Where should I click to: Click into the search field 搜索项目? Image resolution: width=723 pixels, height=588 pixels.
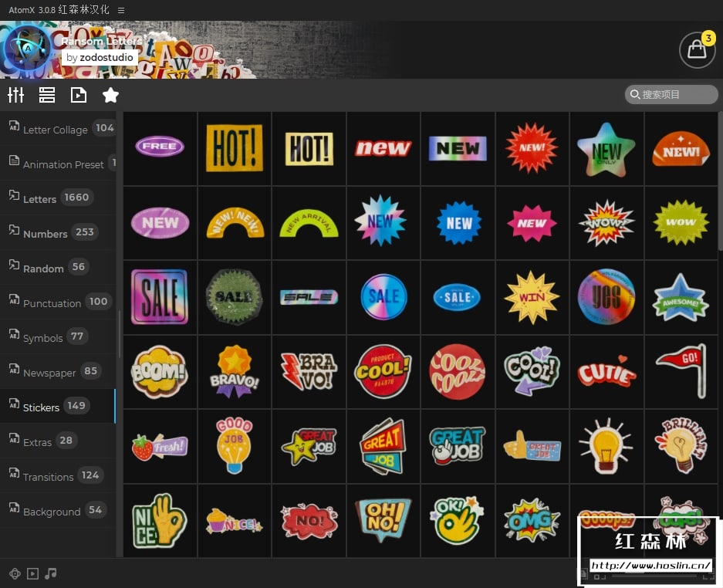(x=671, y=95)
